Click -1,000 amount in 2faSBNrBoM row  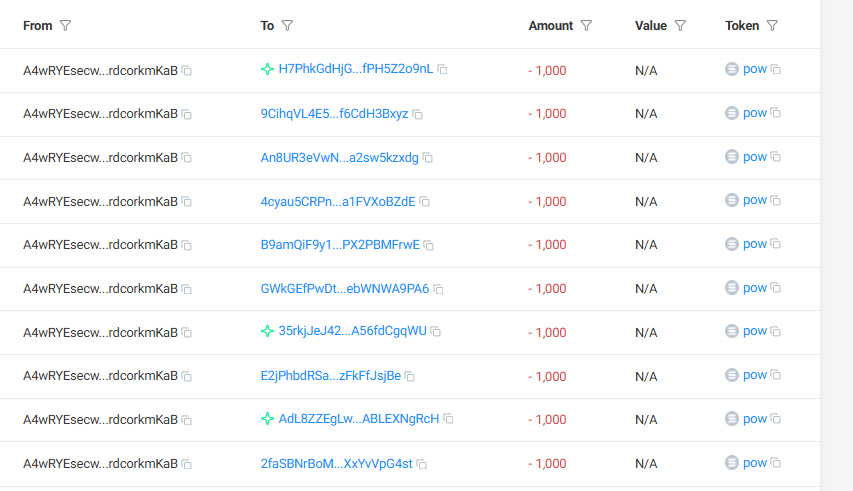547,464
